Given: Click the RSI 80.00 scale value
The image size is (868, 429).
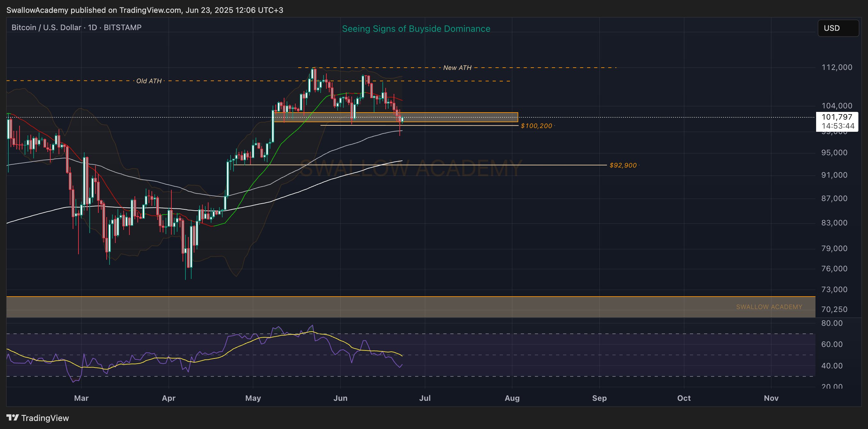Looking at the screenshot, I should click(x=831, y=323).
